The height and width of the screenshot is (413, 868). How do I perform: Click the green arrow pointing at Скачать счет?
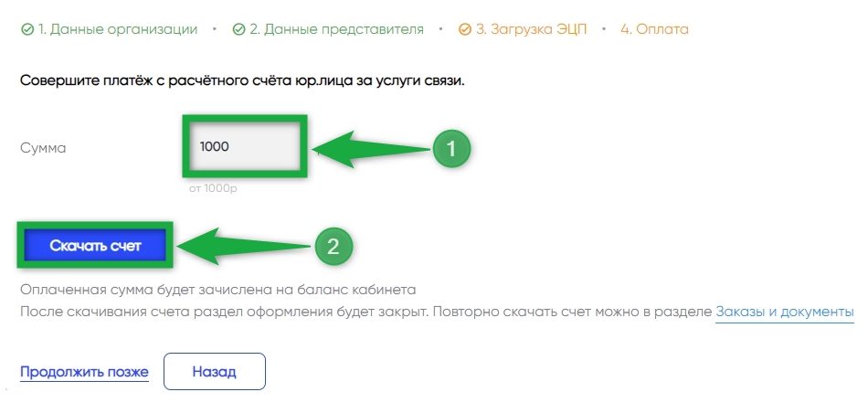(244, 246)
